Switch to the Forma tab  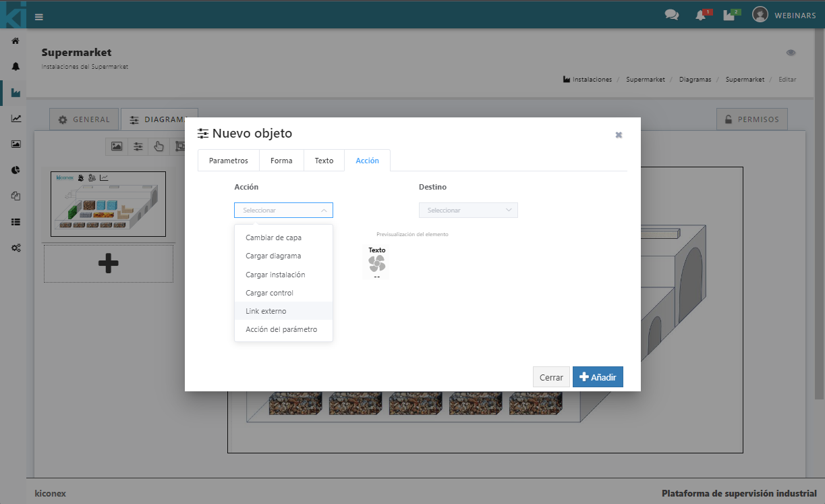point(281,161)
